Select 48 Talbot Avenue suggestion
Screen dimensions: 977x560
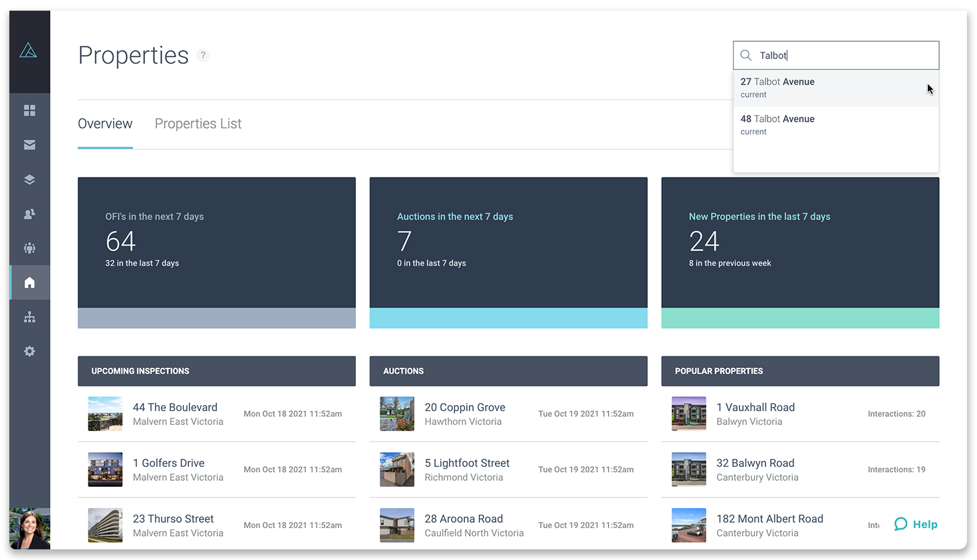click(836, 125)
